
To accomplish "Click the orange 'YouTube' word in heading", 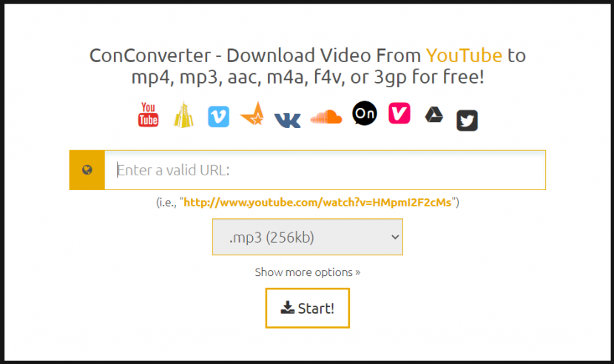I will click(464, 55).
